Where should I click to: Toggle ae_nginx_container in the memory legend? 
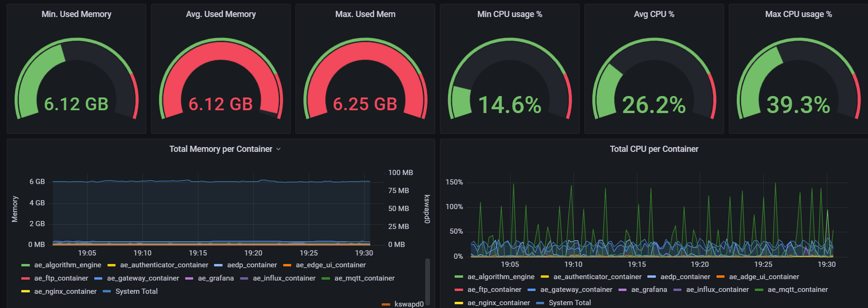pos(65,291)
